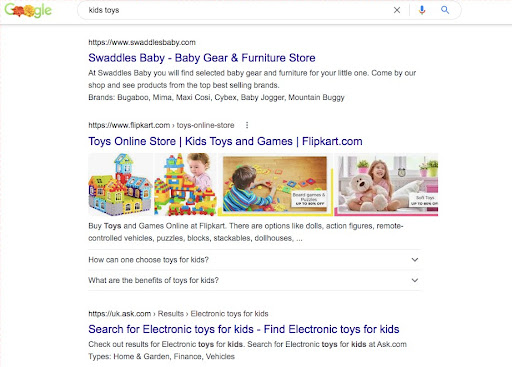Screen dimensions: 512x367
Task: Click the flipkart.com toys-online-store breadcrumb
Action: tap(161, 125)
